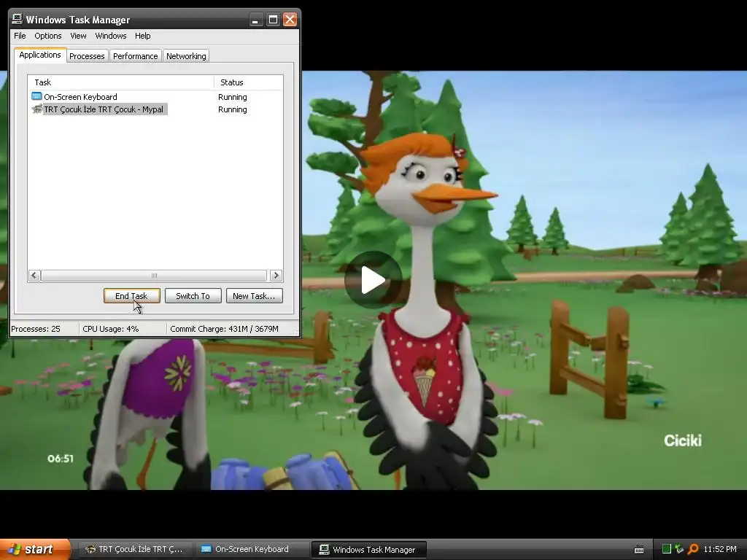
Task: Click Running status of TRT Çocuk task
Action: click(x=233, y=109)
